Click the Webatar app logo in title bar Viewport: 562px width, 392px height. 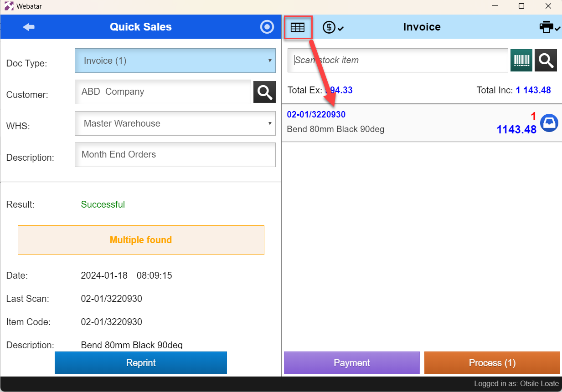[9, 6]
